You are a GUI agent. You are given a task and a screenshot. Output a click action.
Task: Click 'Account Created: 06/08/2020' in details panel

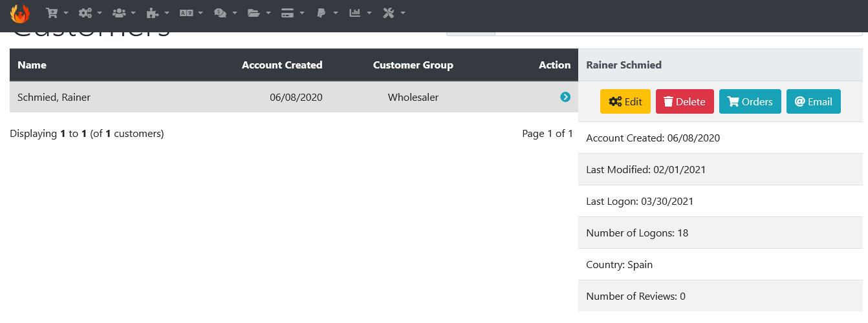[653, 138]
